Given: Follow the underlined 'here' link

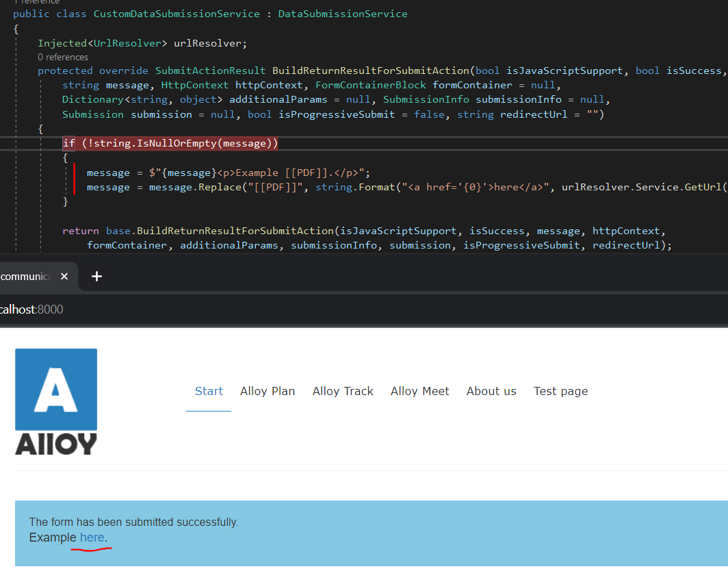Looking at the screenshot, I should click(92, 538).
